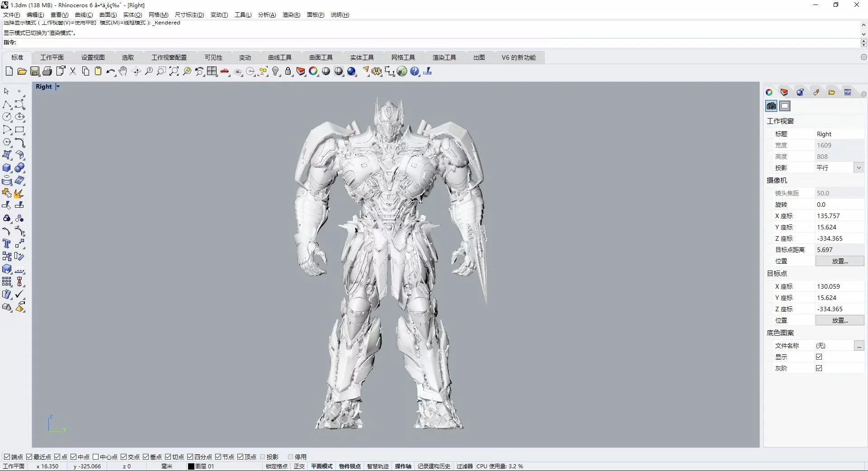Open the Right viewport title dropdown arrow
Viewport: 868px width, 471px height.
point(58,86)
